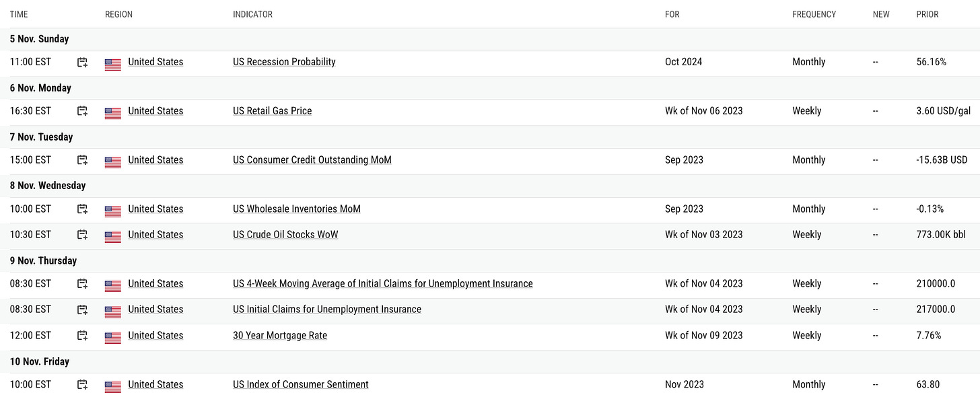Screen dimensions: 980x399
Task: Click US flag in 30 Year Mortgage Rate row
Action: (x=113, y=338)
